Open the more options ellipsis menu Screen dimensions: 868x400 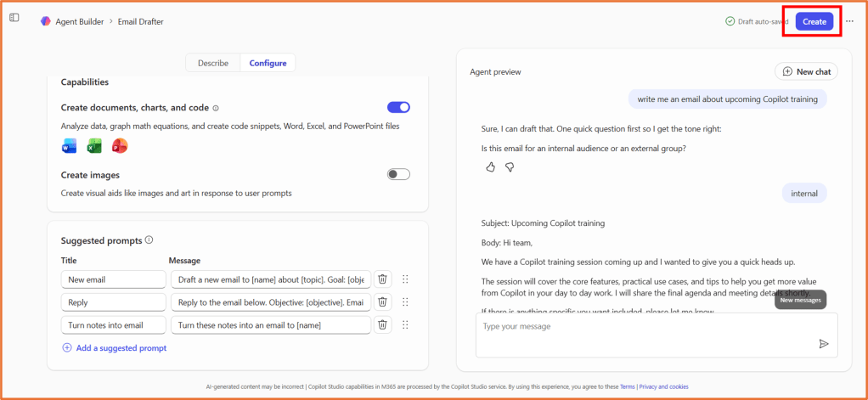tap(849, 21)
